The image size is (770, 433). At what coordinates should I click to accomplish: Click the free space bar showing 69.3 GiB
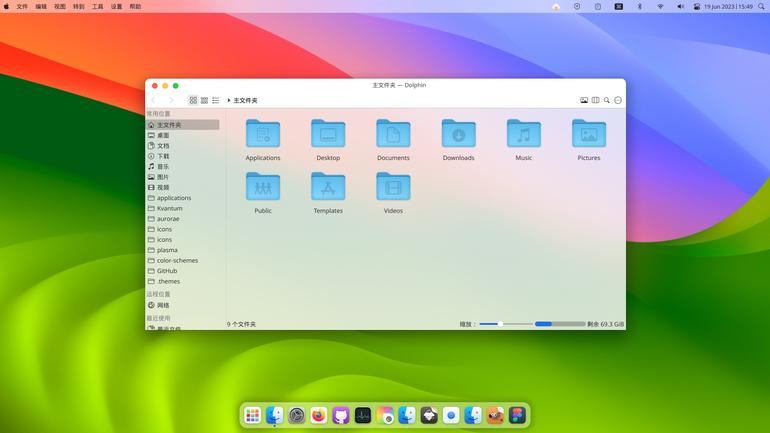point(560,324)
